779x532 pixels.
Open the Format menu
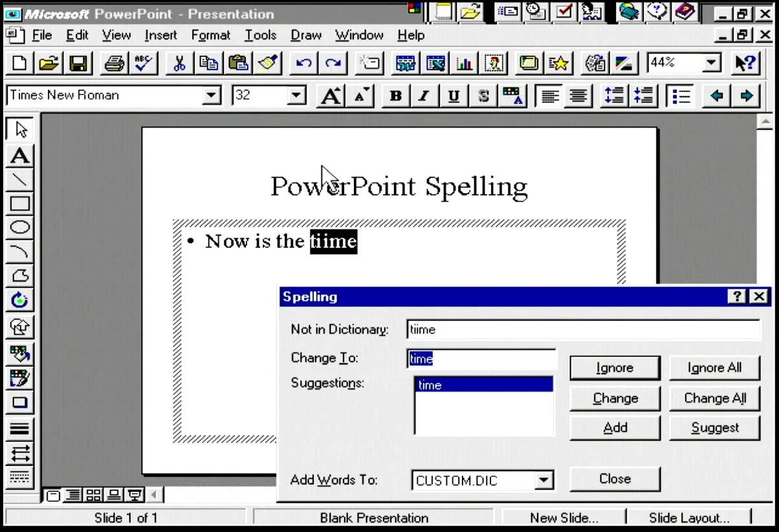coord(211,35)
